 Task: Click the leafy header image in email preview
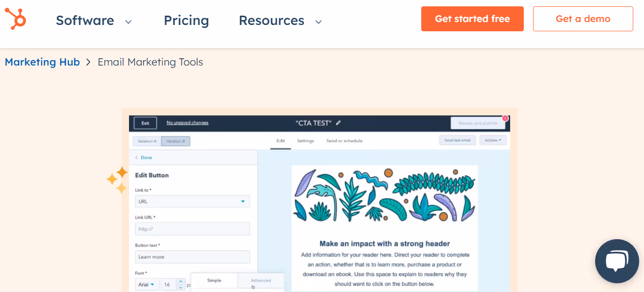(385, 196)
